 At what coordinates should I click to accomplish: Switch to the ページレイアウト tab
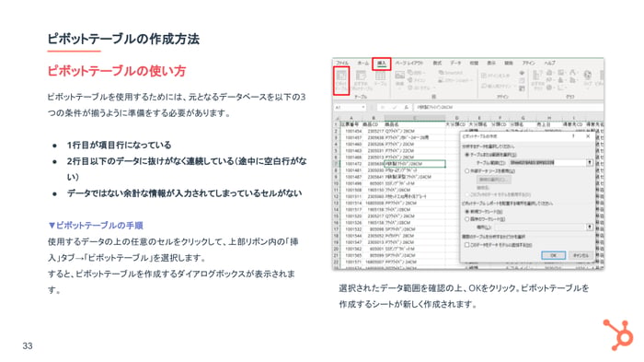[x=409, y=63]
